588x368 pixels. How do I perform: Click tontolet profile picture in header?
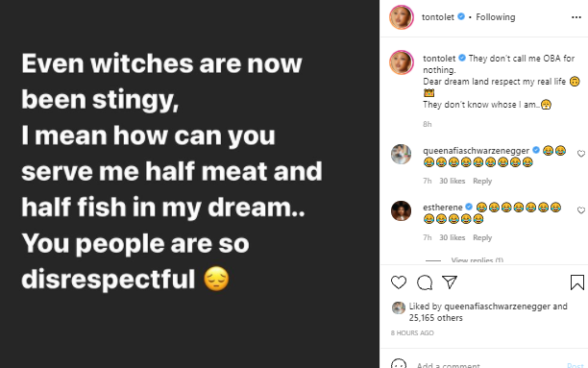[x=402, y=17]
